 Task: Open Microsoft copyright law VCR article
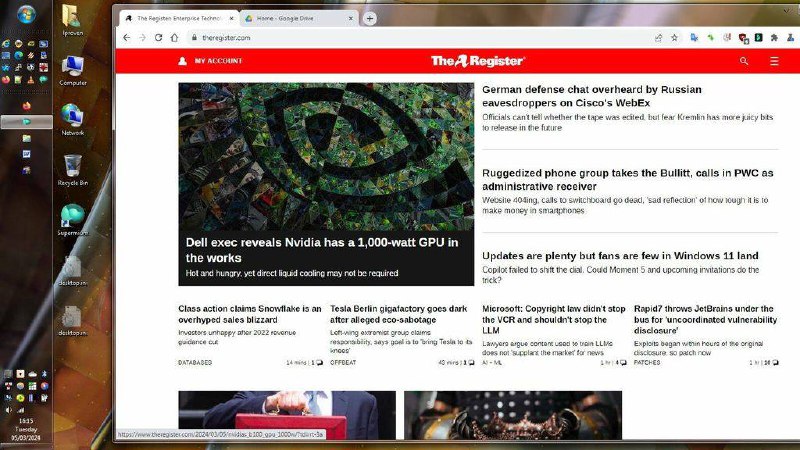pos(554,319)
